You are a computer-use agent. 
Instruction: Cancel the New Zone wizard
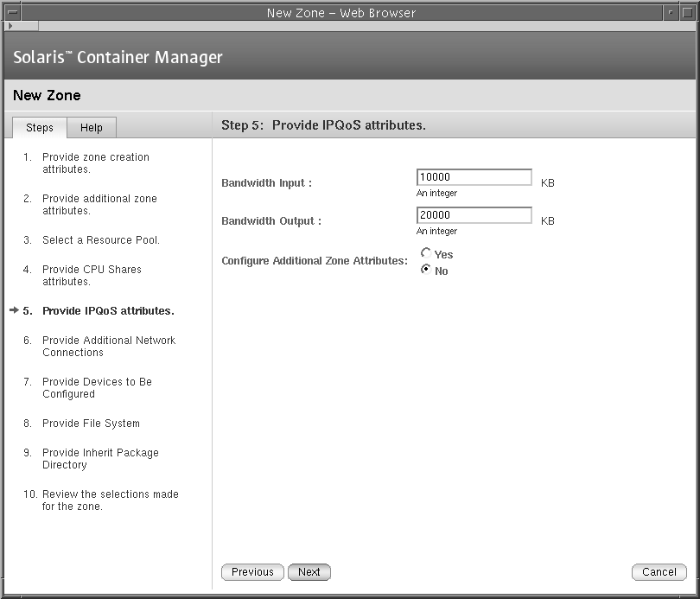click(659, 571)
